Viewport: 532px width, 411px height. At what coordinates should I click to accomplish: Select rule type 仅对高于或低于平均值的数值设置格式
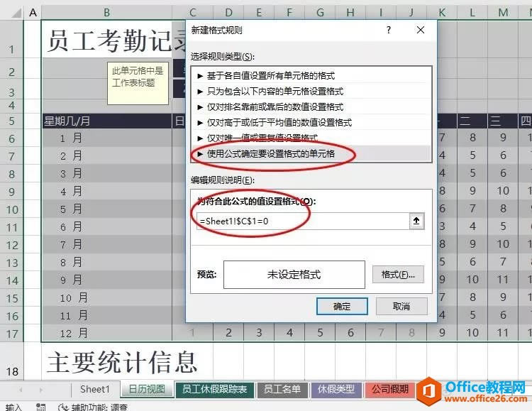tap(311, 122)
